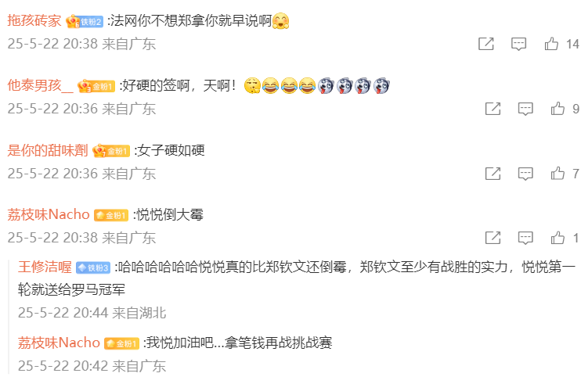Like 拖孩砖家's comment with 14 likes
The image size is (588, 384).
552,44
